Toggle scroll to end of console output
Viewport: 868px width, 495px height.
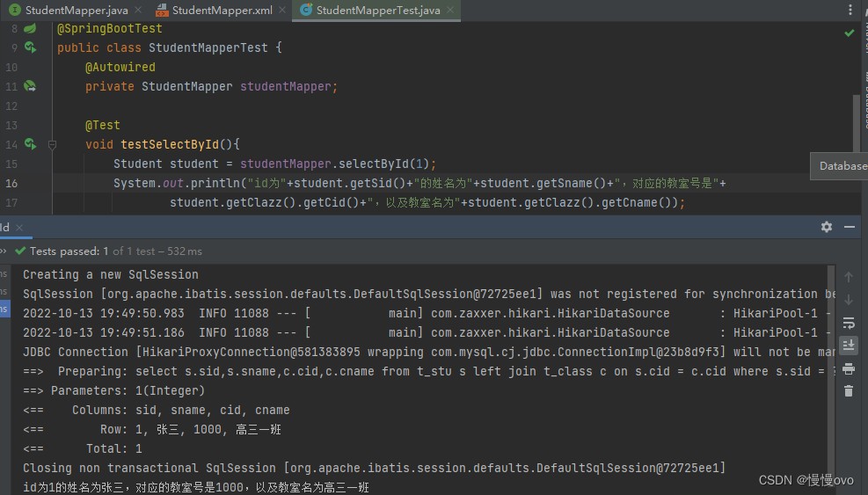click(849, 346)
